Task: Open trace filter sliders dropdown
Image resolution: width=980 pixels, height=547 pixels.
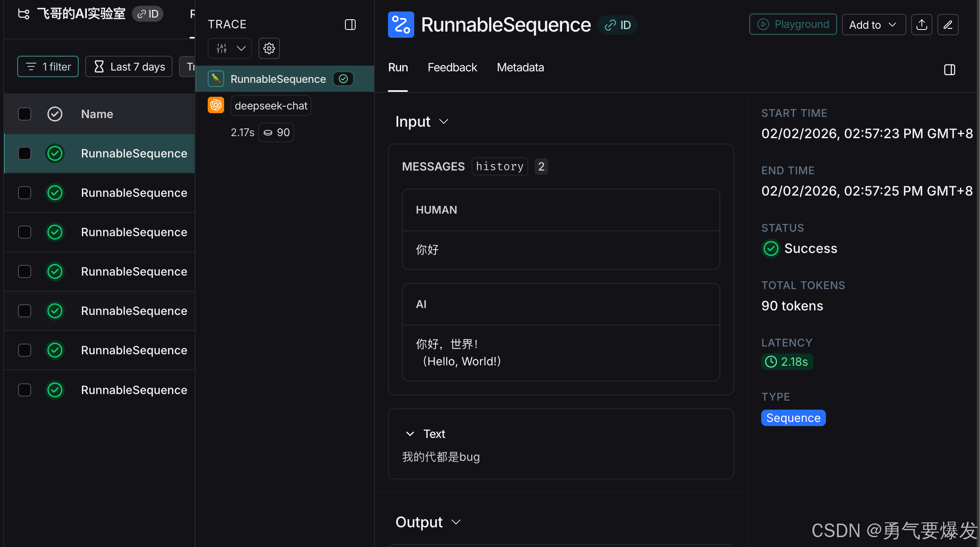Action: pos(230,48)
